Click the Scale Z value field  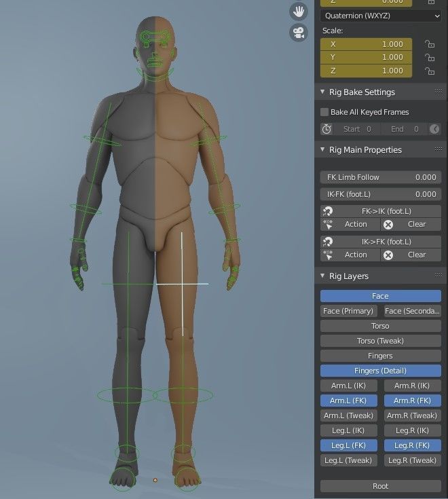(x=366, y=71)
